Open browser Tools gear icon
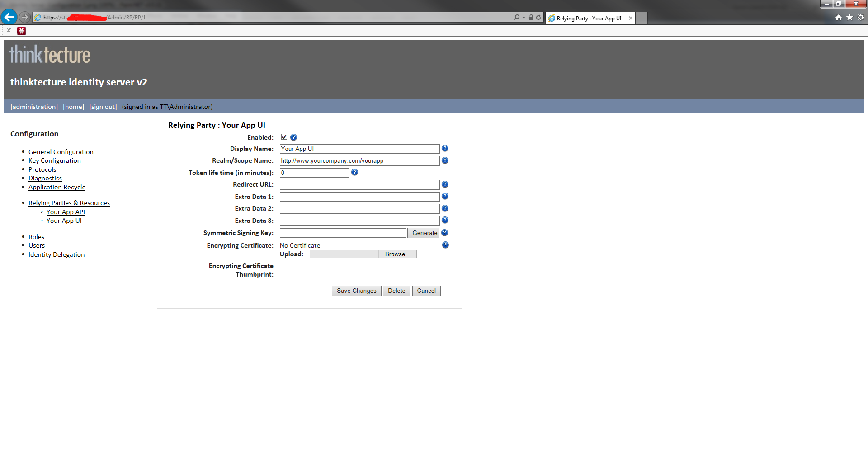Screen dimensions: 868x451 [861, 17]
